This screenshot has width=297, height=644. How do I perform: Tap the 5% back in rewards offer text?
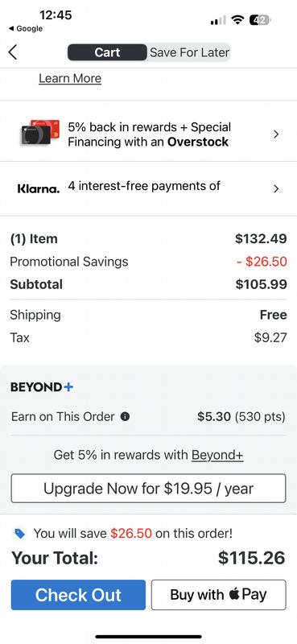150,134
